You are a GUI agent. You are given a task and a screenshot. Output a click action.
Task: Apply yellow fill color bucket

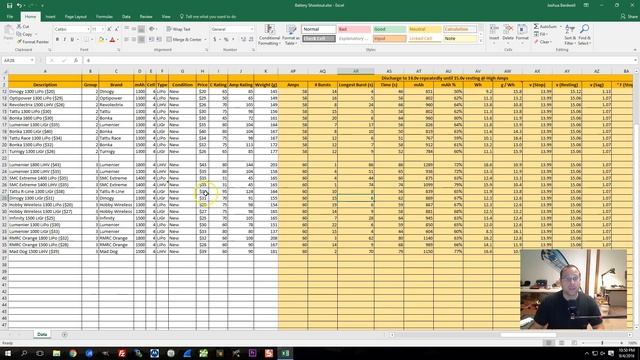101,40
